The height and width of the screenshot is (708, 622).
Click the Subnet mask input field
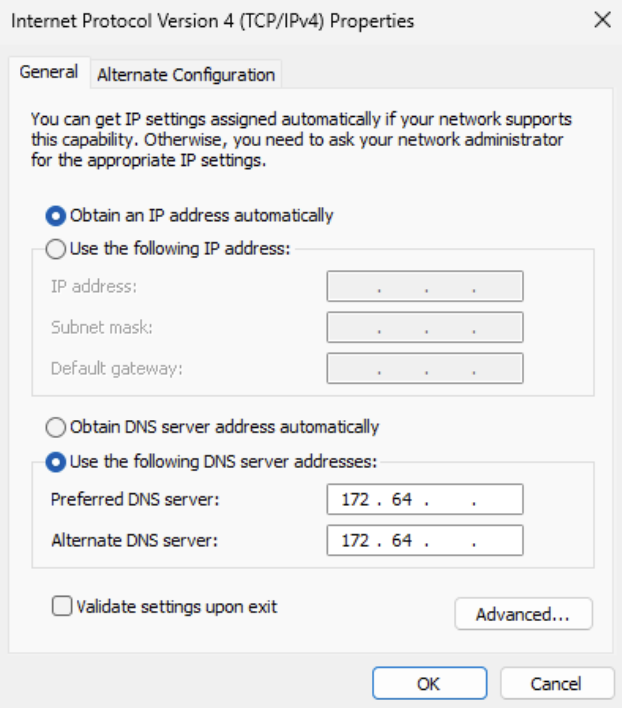[424, 327]
